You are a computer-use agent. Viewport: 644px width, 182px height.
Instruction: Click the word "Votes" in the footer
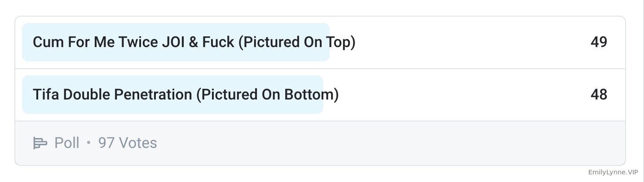137,143
